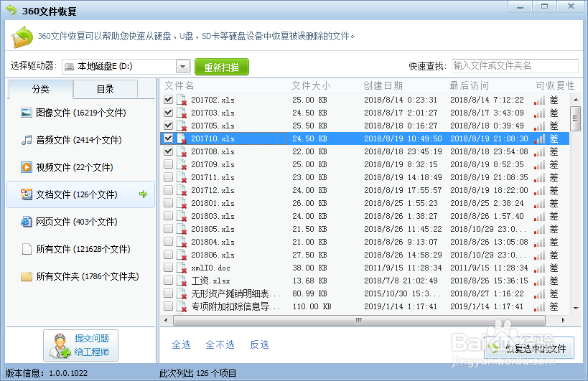Image resolution: width=588 pixels, height=381 pixels.
Task: Click the green arrow beside 文档文件
Action: 144,194
